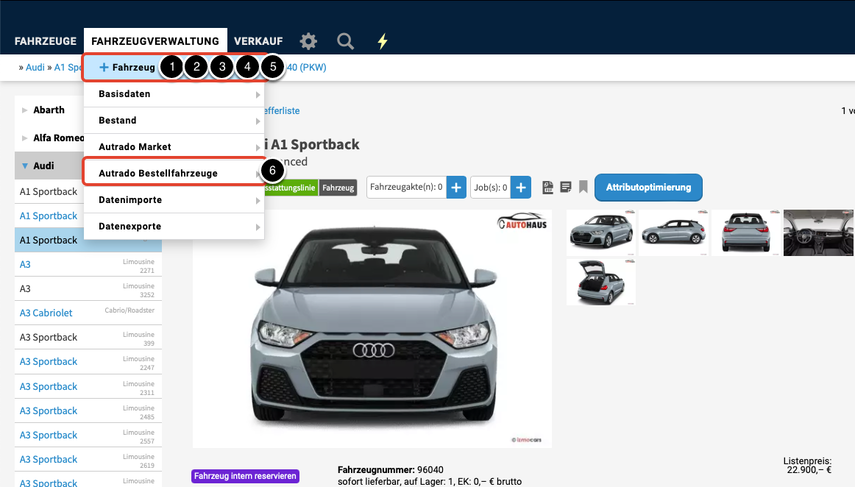Viewport: 855px width, 487px height.
Task: Click the search magnifier icon
Action: pyautogui.click(x=345, y=41)
